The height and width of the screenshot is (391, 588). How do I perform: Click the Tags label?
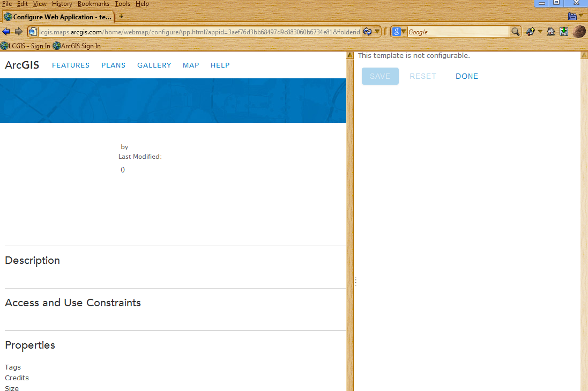[x=13, y=367]
